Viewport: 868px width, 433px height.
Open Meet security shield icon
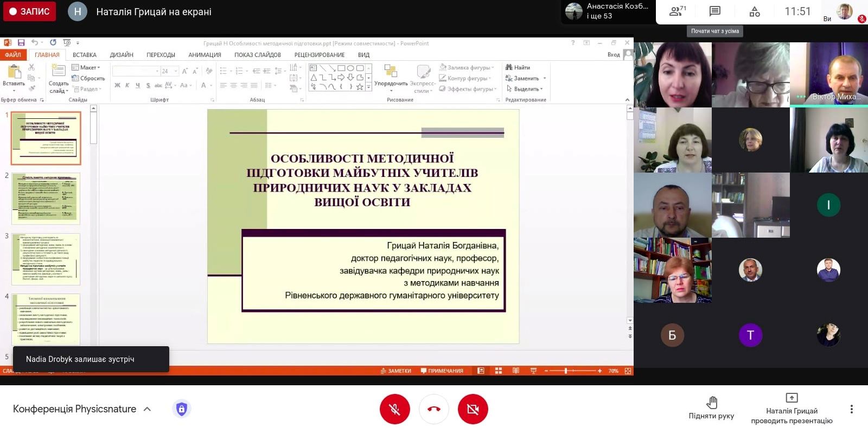point(182,409)
